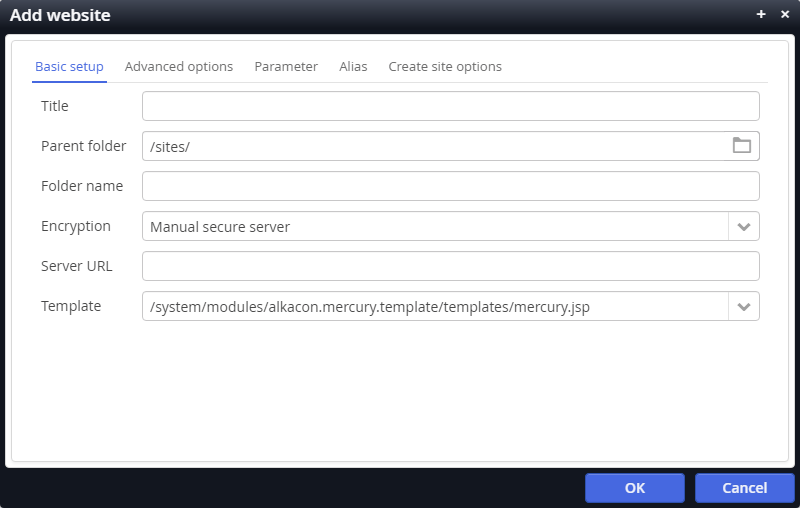Focus the Server URL input field
This screenshot has width=800, height=508.
pyautogui.click(x=451, y=266)
